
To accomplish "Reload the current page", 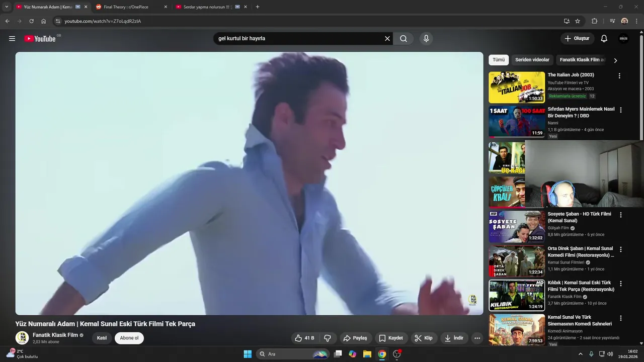I will click(31, 21).
